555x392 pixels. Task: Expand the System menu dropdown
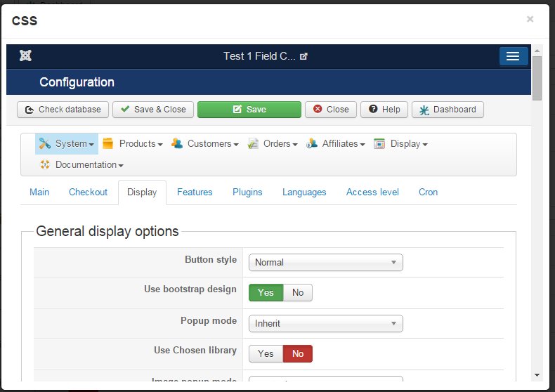(67, 143)
